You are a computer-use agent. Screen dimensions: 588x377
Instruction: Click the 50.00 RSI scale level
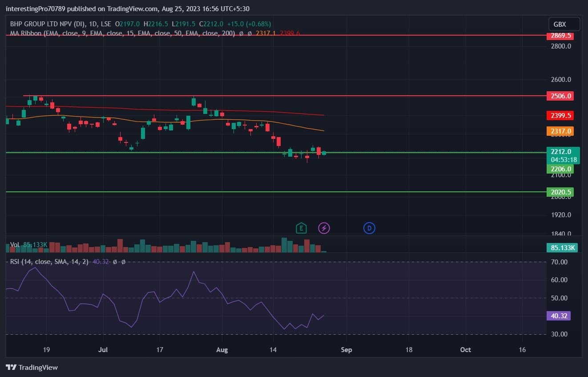click(560, 298)
